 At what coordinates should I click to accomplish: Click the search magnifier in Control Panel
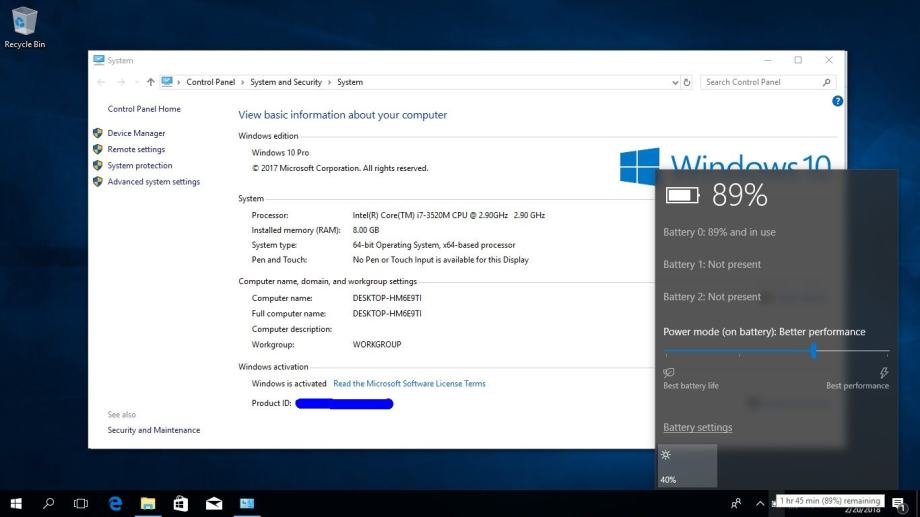827,82
